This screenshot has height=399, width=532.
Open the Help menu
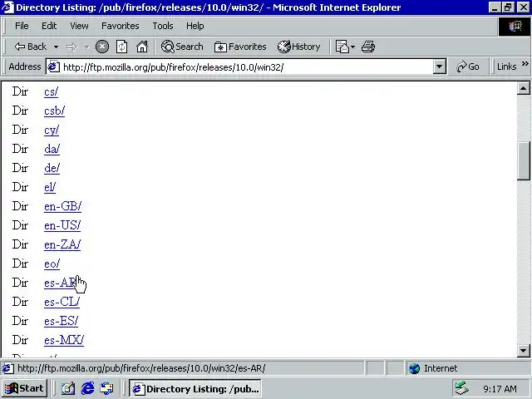click(195, 26)
